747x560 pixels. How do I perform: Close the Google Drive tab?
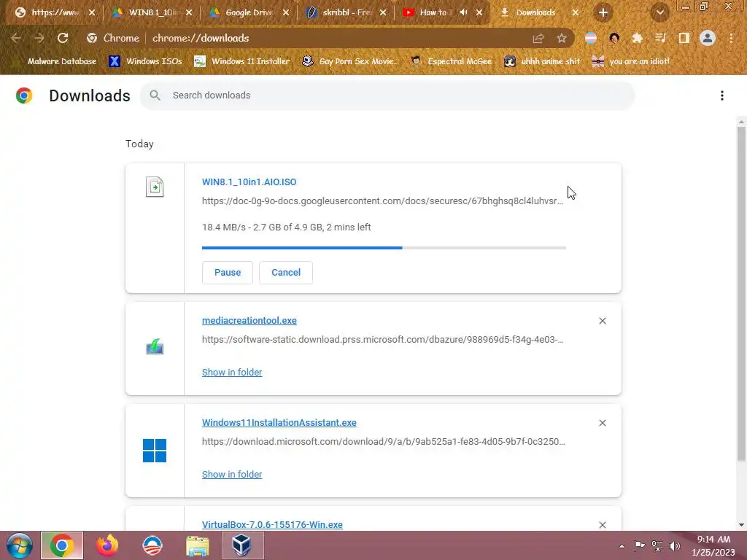pyautogui.click(x=286, y=12)
